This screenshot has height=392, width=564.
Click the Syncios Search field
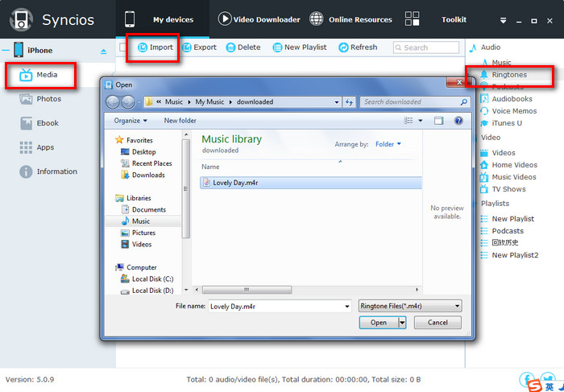(x=426, y=47)
